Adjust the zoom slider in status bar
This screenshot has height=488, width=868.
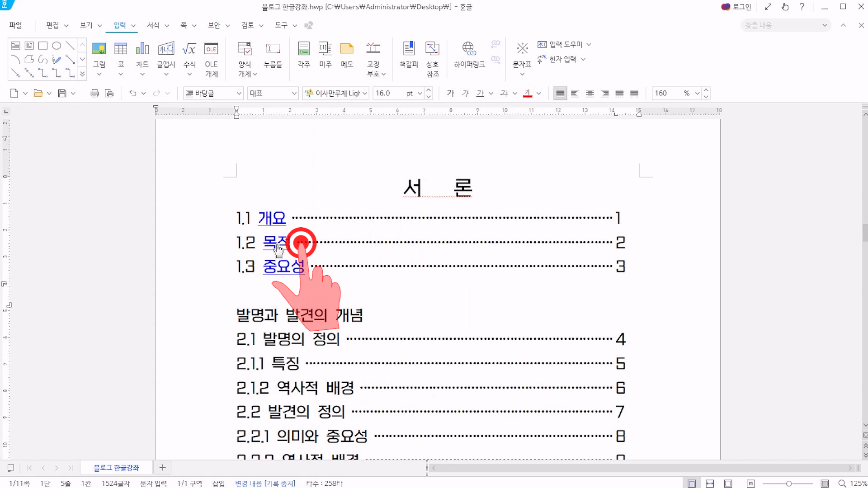pos(788,483)
